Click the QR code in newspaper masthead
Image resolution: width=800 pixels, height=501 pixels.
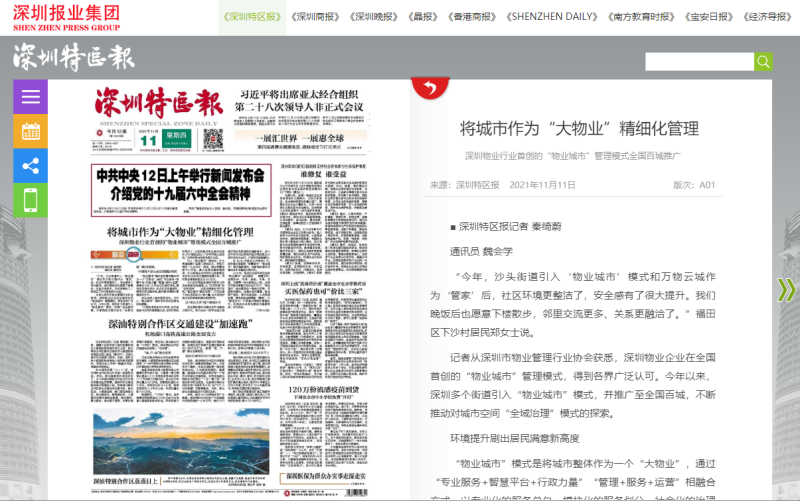(213, 139)
